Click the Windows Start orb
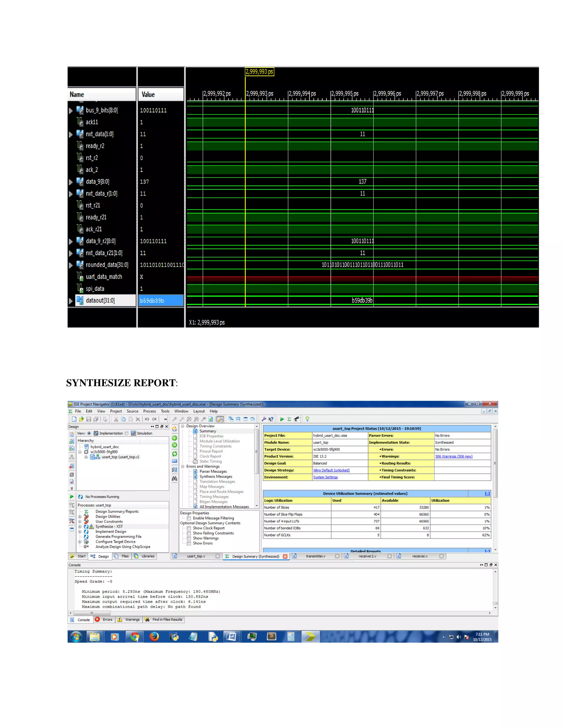 pyautogui.click(x=76, y=637)
